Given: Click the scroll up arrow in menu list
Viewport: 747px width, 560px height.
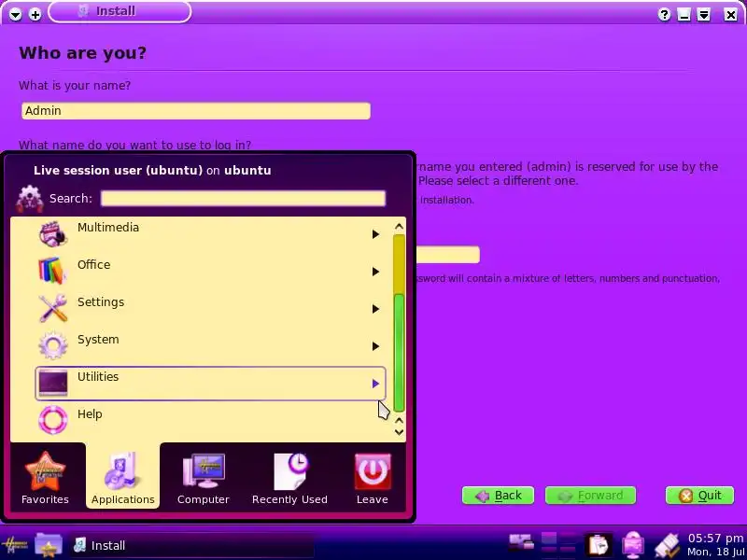Looking at the screenshot, I should 400,227.
